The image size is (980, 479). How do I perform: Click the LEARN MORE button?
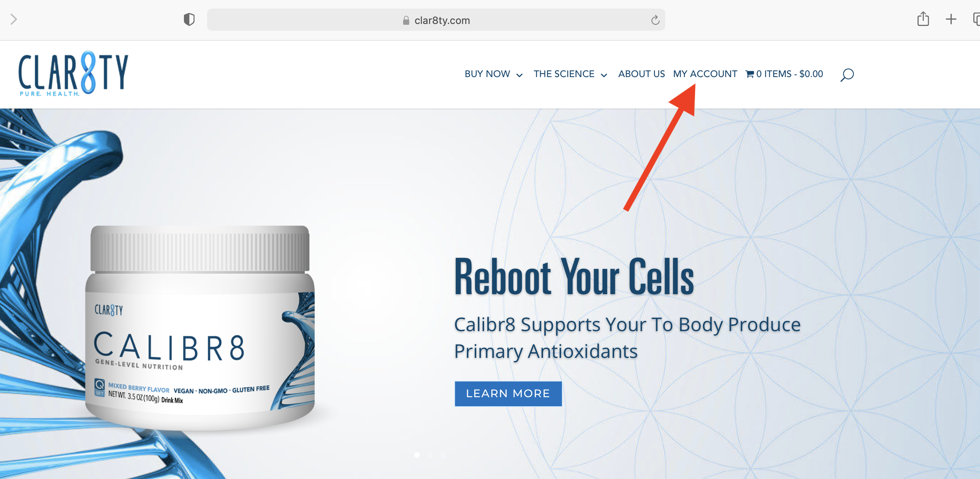(508, 394)
